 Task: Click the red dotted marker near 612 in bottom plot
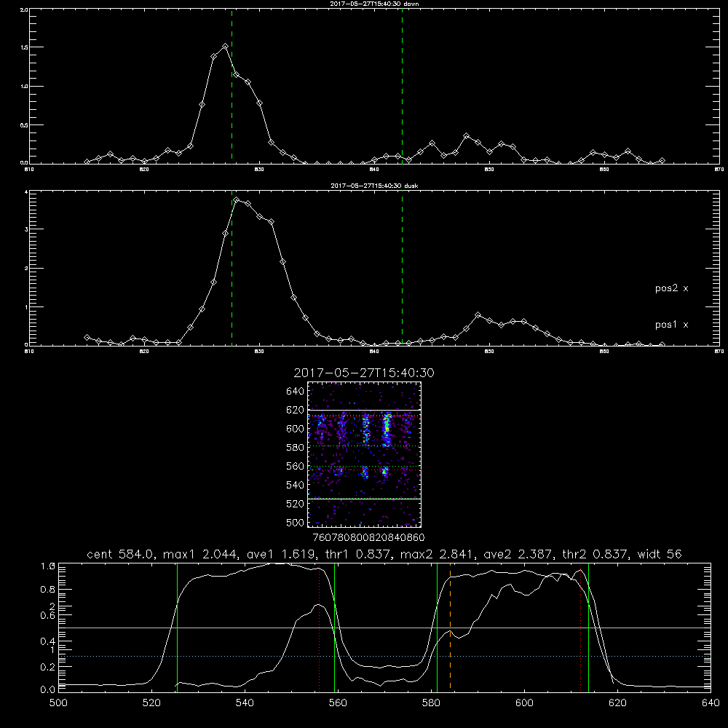pyautogui.click(x=580, y=628)
